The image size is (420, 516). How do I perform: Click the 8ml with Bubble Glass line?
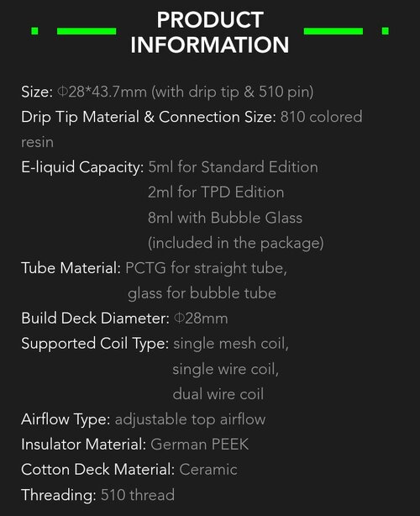point(225,218)
